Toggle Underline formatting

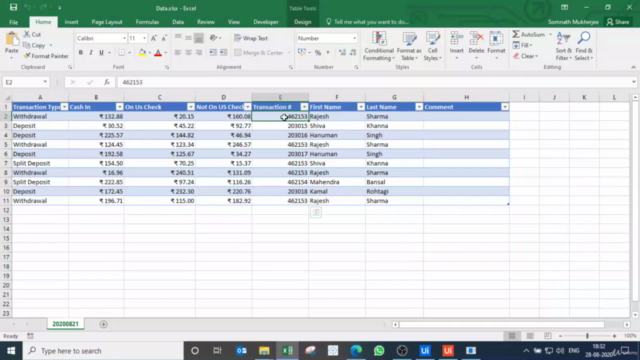101,53
